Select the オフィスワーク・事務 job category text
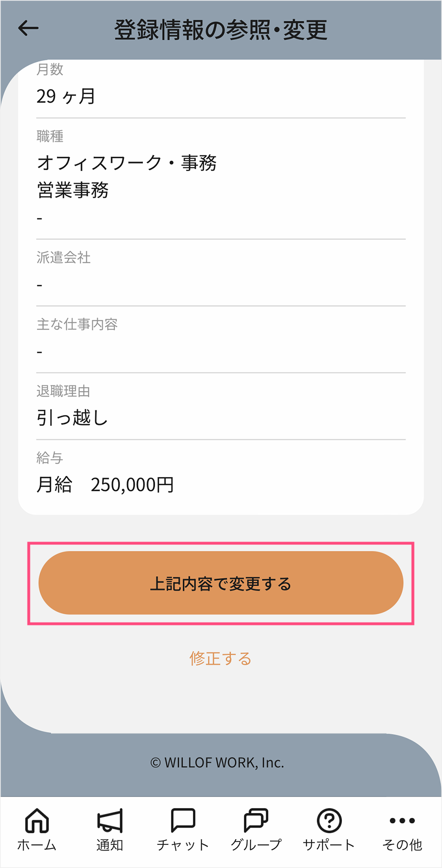 pyautogui.click(x=127, y=163)
